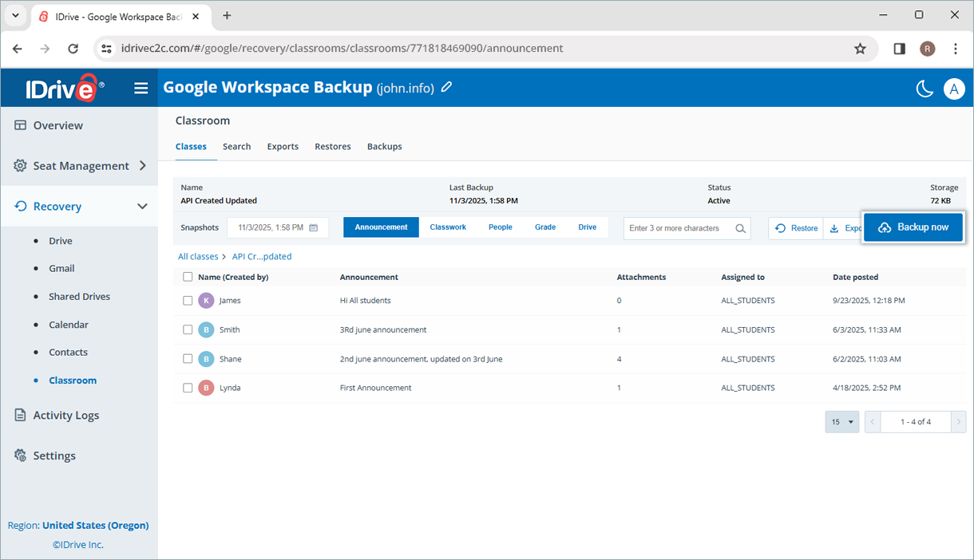The image size is (974, 560).
Task: Open the items-per-page dropdown showing 15
Action: (841, 421)
